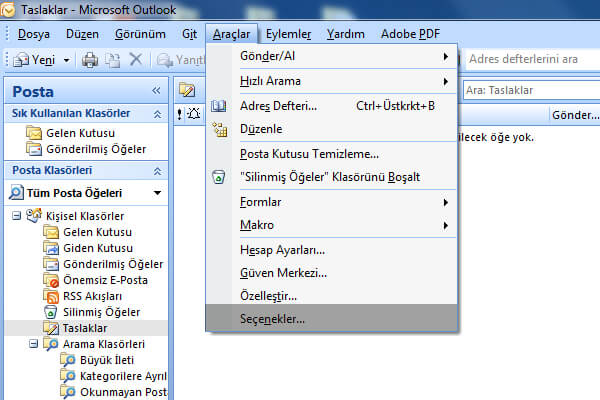The image size is (600, 400).
Task: Click the Düzenle organize icon in menu
Action: [220, 129]
